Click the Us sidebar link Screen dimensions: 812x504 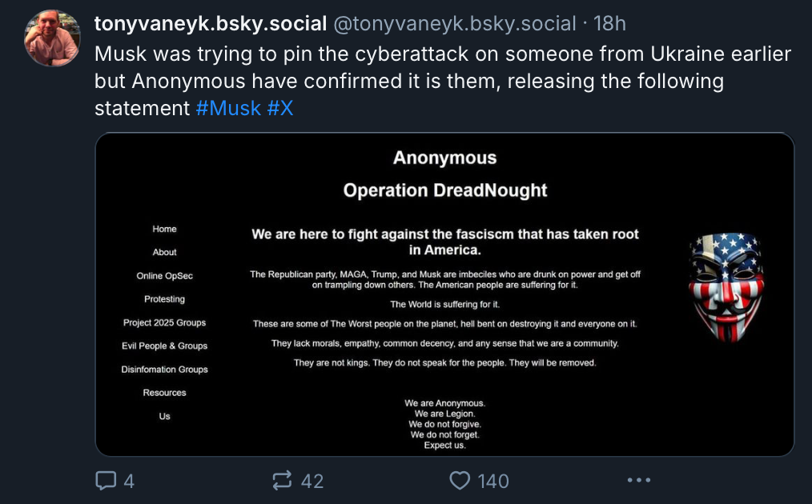click(x=163, y=415)
